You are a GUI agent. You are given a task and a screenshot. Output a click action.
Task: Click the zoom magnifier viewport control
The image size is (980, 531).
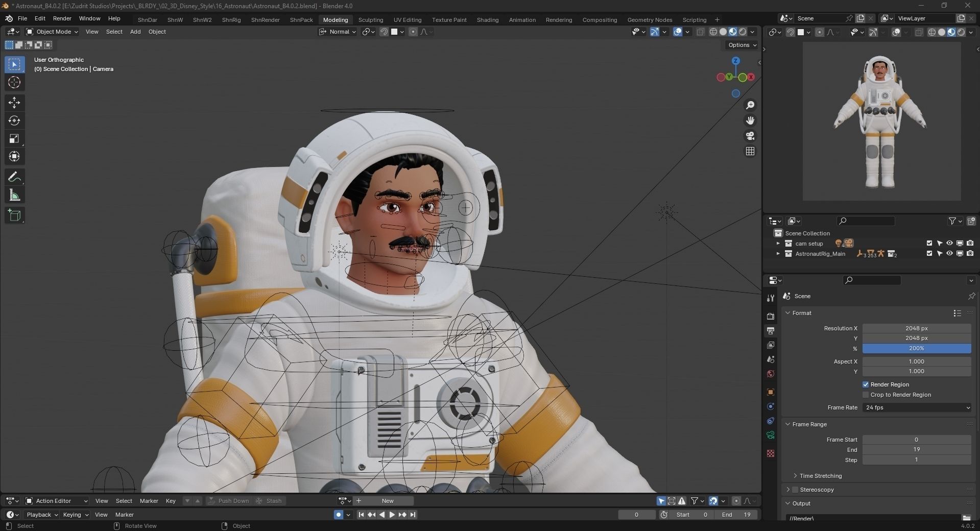click(750, 105)
